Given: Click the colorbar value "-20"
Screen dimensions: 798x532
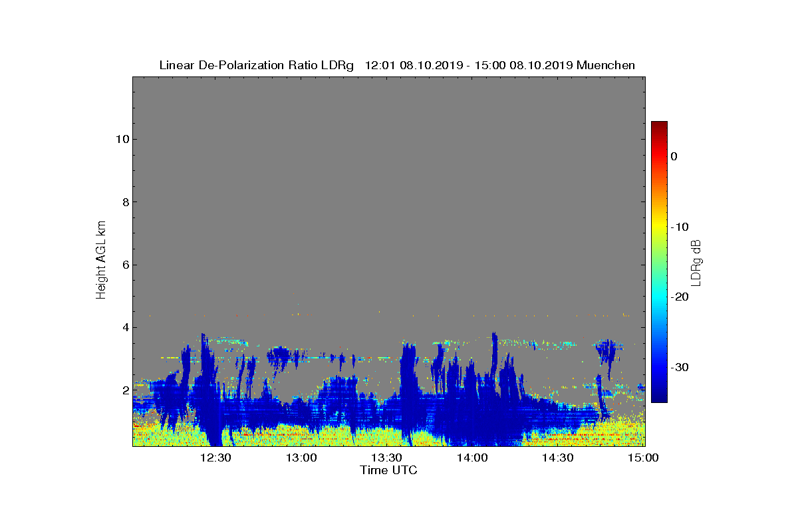Looking at the screenshot, I should [679, 297].
